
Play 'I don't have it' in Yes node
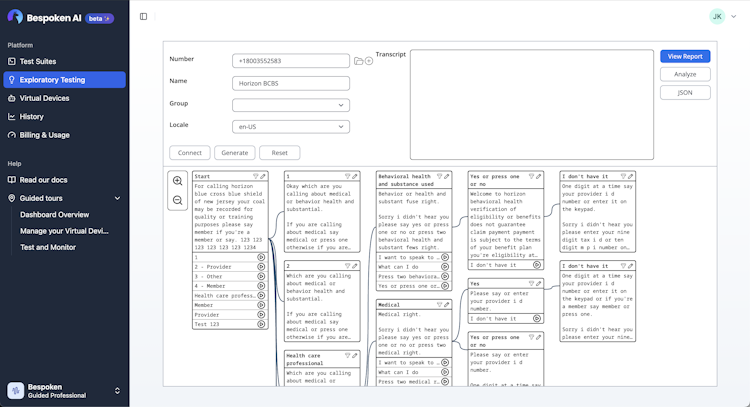537,319
